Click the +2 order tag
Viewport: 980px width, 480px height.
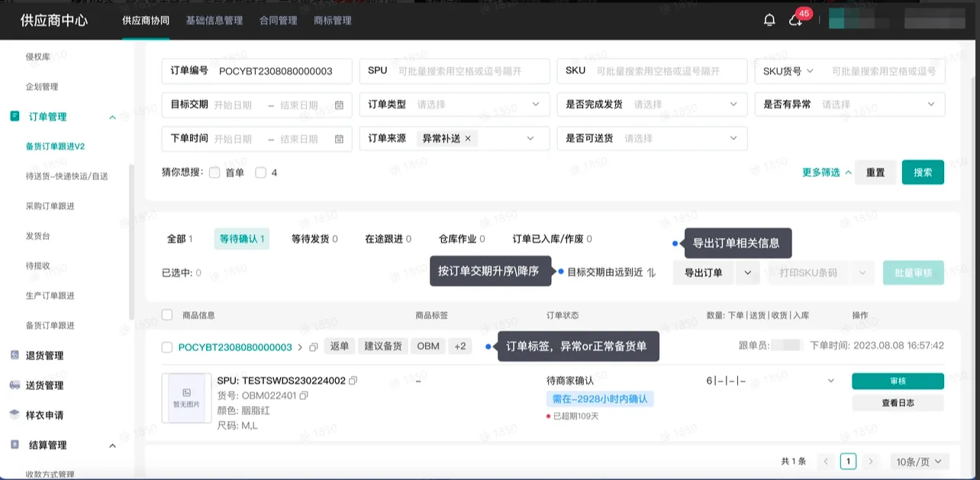coord(459,346)
